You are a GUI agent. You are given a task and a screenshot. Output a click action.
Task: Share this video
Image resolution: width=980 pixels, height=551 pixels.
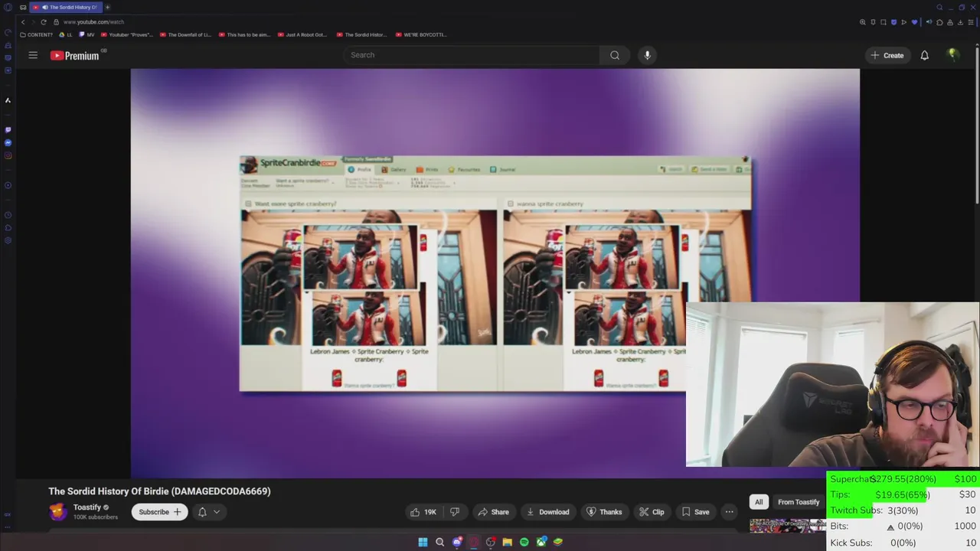pos(493,512)
